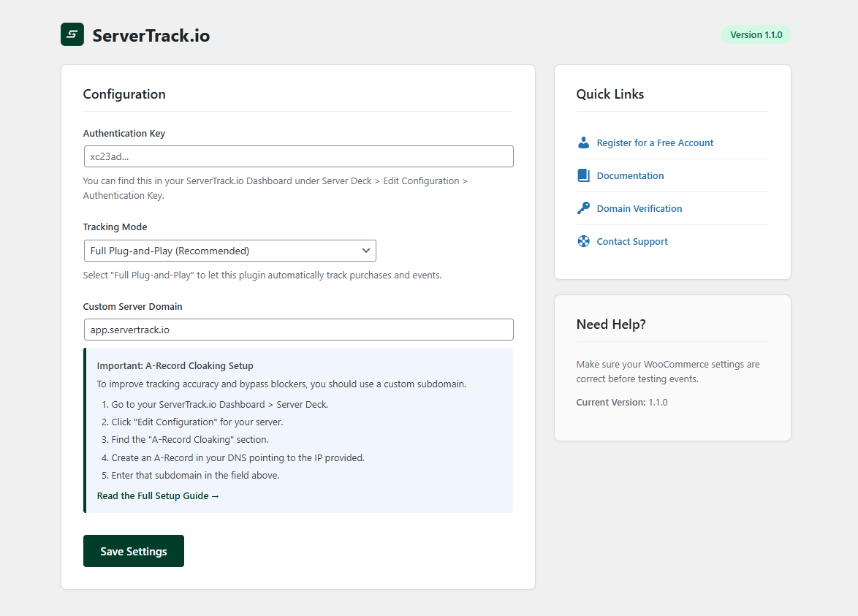Screen dimensions: 858x616
Task: Open the Domain Verification link
Action: [639, 208]
